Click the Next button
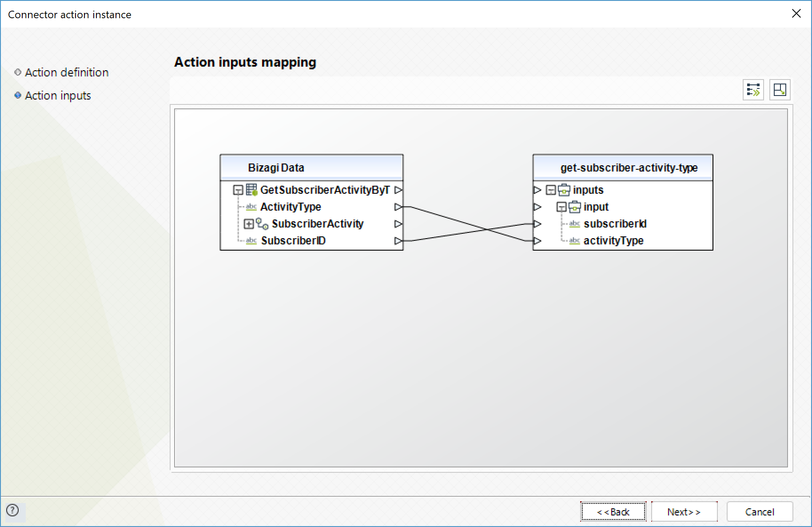Viewport: 812px width, 527px height. 684,512
